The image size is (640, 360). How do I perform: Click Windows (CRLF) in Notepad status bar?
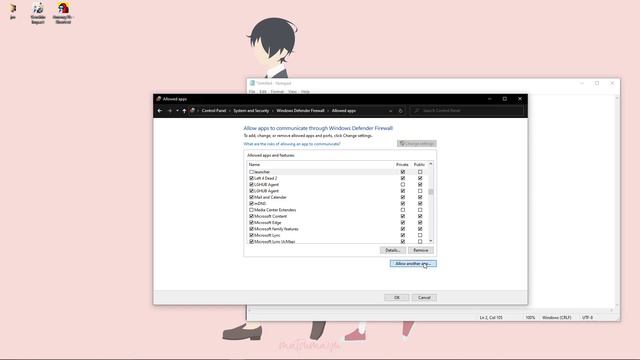coord(557,318)
